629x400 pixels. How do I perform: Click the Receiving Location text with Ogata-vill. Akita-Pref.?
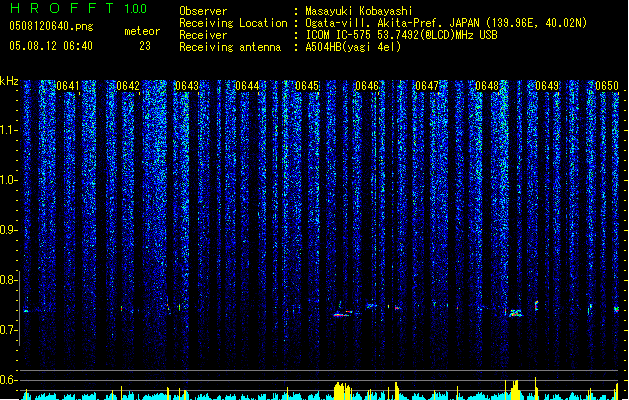coord(446,23)
